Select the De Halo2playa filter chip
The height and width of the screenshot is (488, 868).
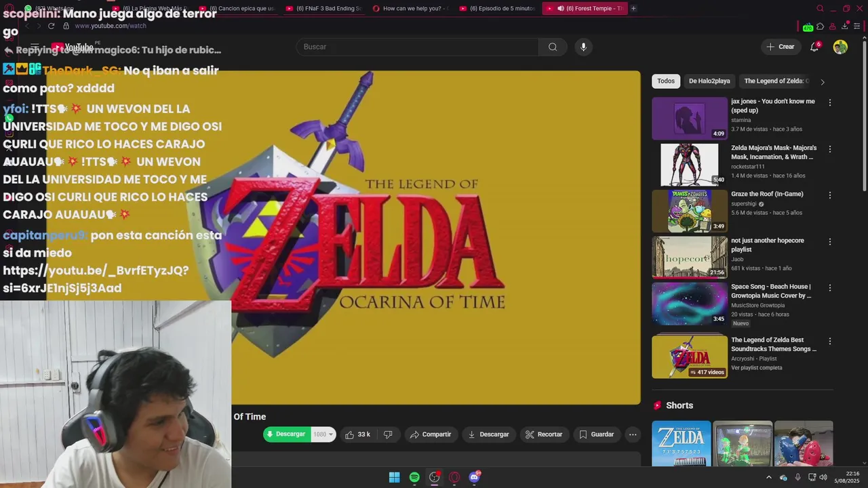coord(709,81)
